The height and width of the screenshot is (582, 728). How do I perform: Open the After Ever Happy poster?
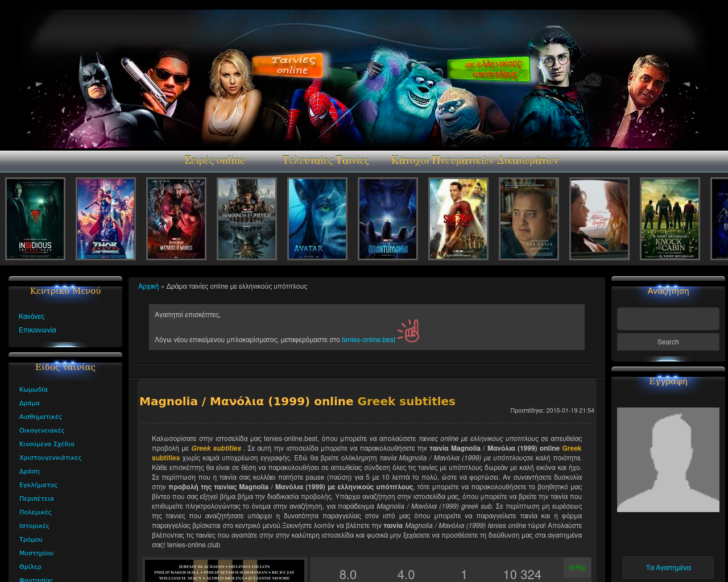(599, 219)
